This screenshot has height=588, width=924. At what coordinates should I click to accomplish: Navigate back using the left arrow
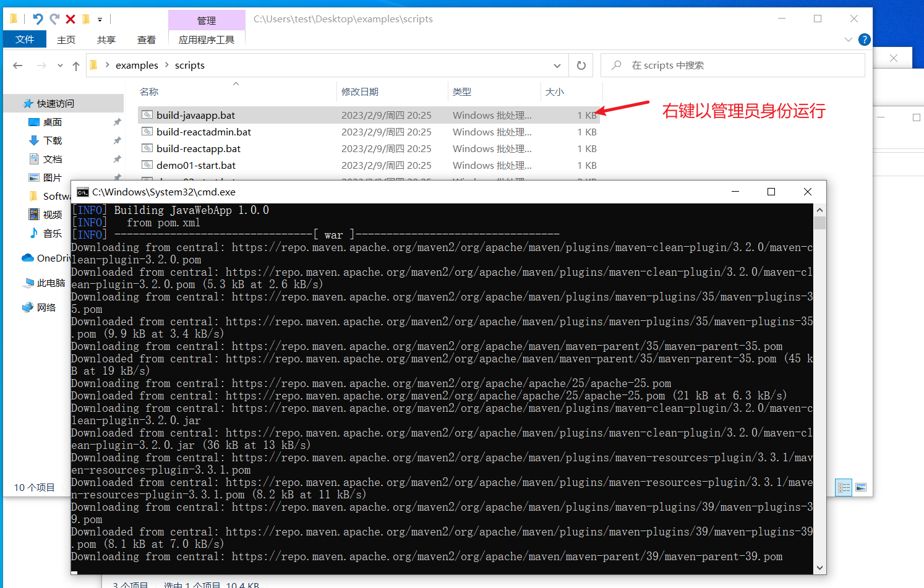(18, 66)
